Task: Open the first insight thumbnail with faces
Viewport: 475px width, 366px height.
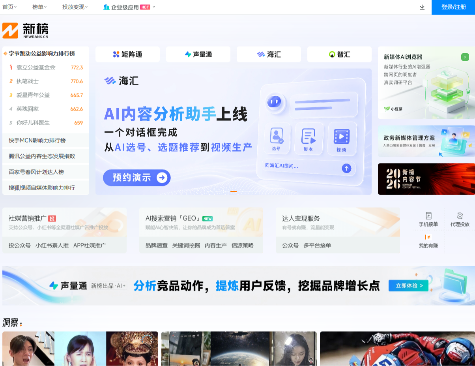Action: (x=80, y=349)
